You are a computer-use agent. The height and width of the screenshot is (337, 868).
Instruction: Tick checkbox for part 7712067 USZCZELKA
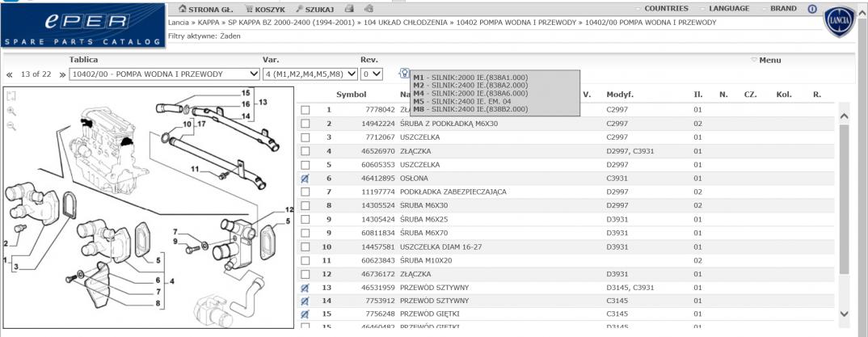click(305, 137)
